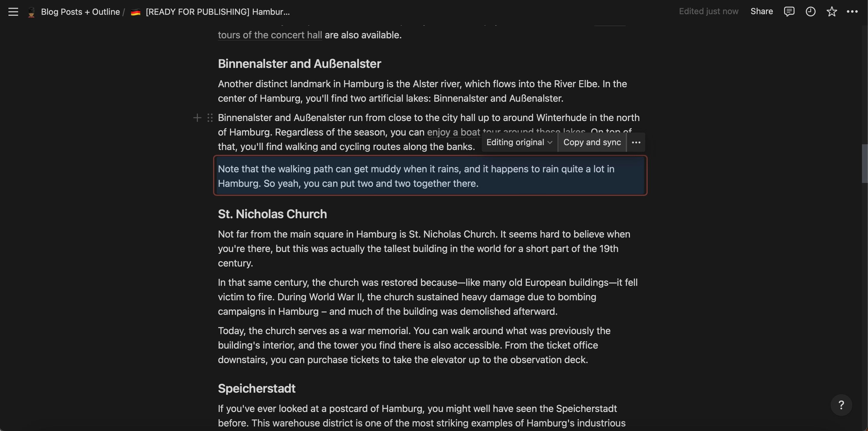Click the plus icon to add block
Image resolution: width=868 pixels, height=431 pixels.
[x=197, y=118]
